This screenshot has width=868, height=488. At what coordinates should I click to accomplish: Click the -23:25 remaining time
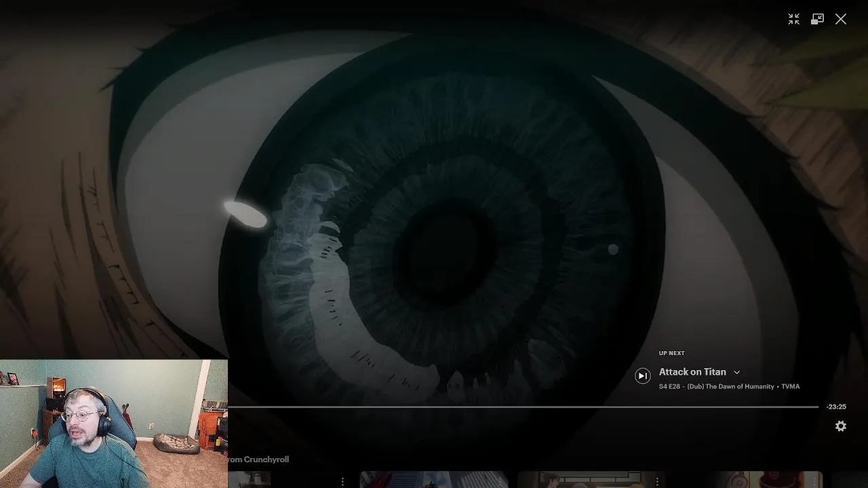(836, 407)
